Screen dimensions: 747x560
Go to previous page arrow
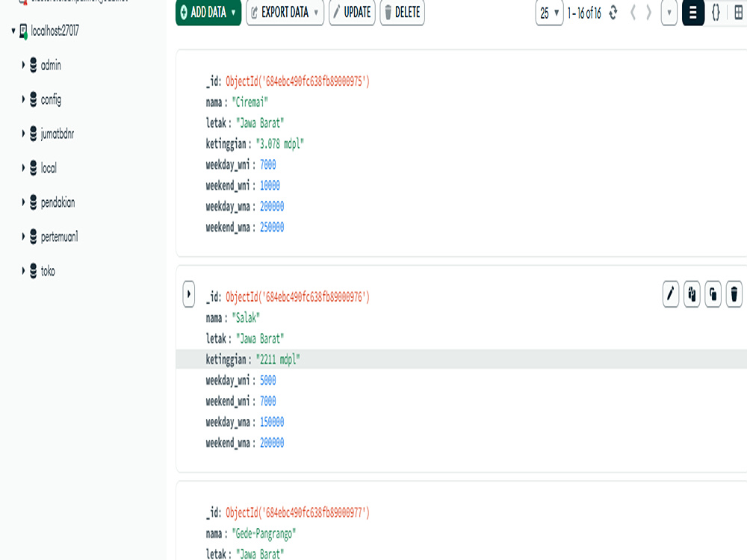(633, 13)
